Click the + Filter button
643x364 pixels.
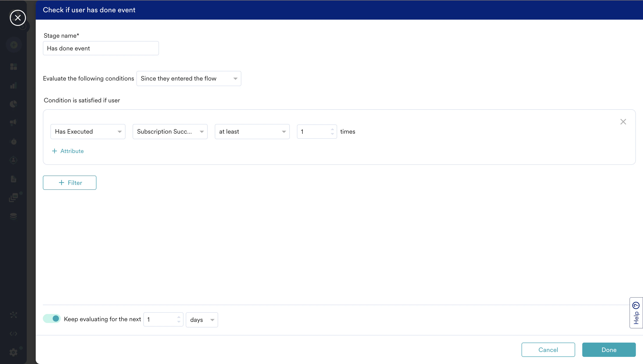click(x=70, y=183)
